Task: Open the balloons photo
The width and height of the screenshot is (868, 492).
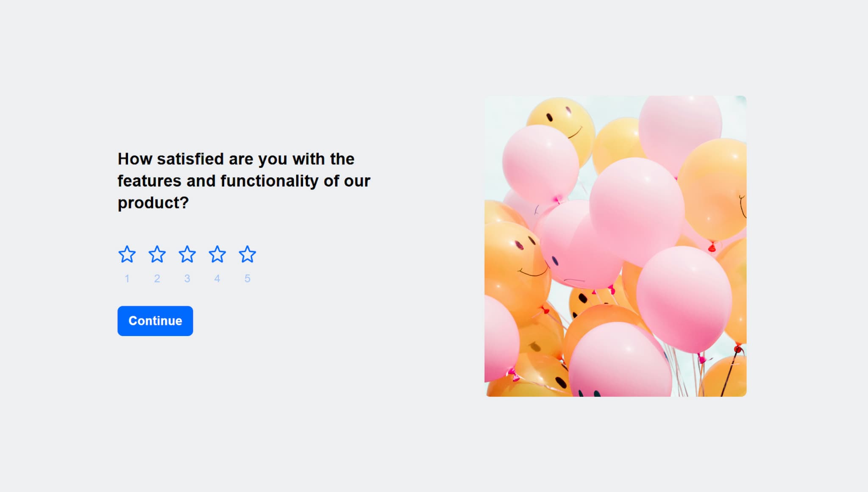Action: 615,246
